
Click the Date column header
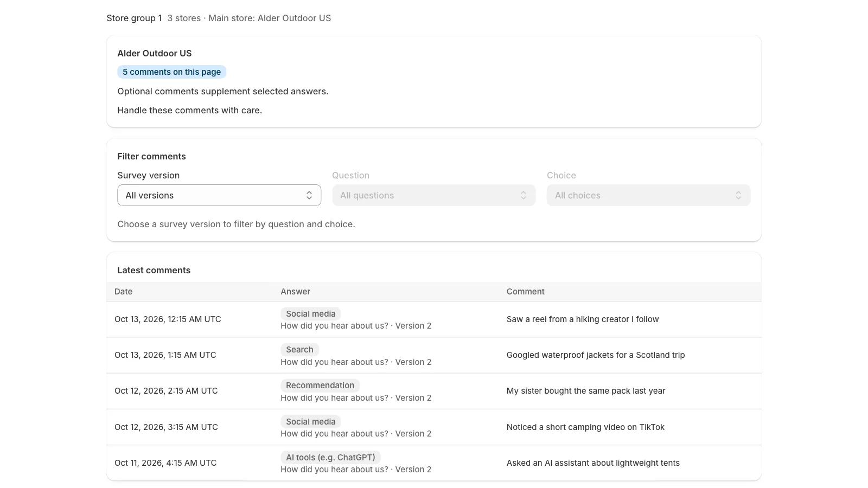click(123, 292)
